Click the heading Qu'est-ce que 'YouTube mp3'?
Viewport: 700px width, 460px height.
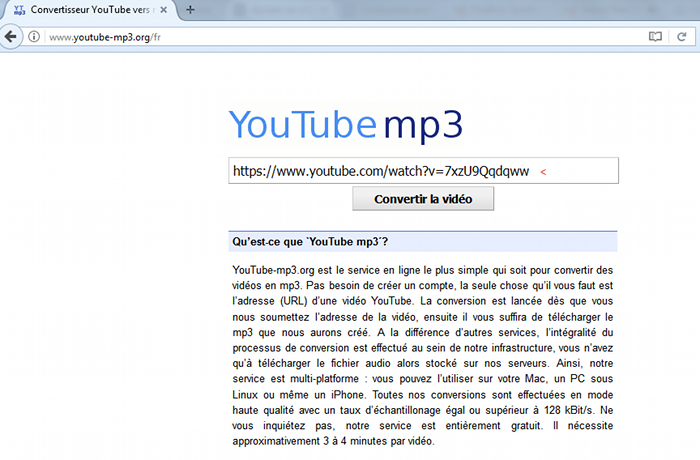[x=310, y=242]
